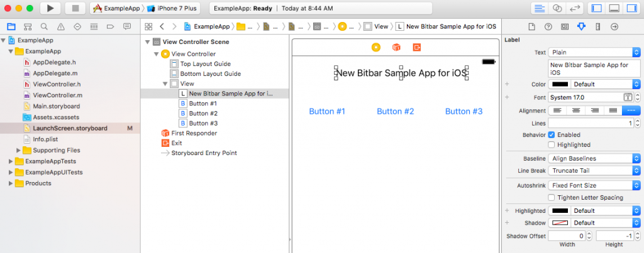Click the Lines stepper control
Image resolution: width=644 pixels, height=253 pixels.
(638, 123)
